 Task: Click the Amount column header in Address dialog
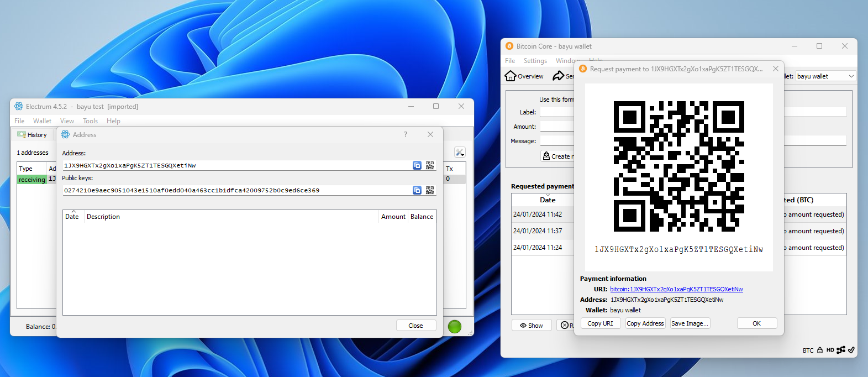tap(393, 217)
